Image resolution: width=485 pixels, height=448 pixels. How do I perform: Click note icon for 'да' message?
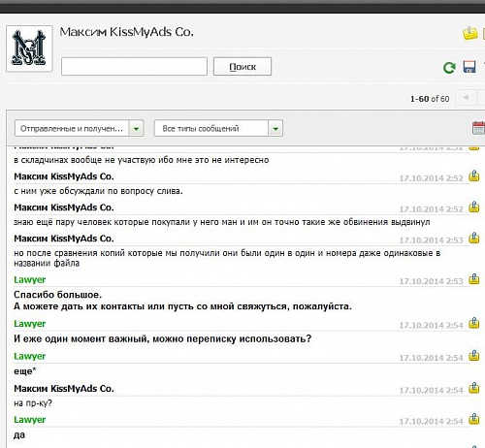[x=474, y=419]
